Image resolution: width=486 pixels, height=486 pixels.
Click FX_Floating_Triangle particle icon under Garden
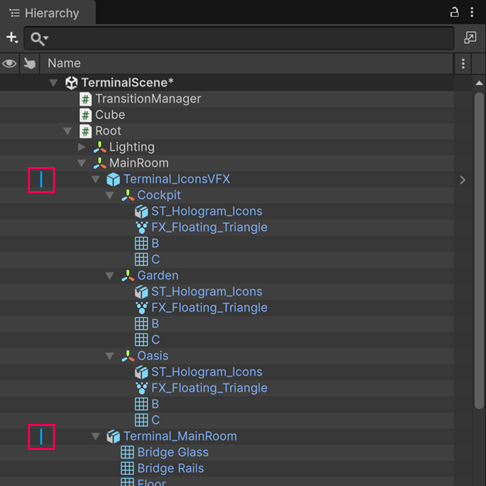[x=142, y=308]
